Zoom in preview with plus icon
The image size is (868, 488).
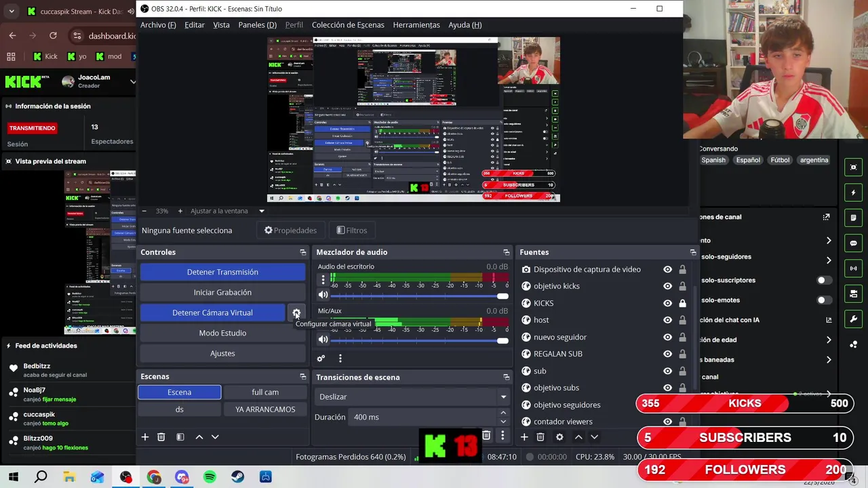180,211
